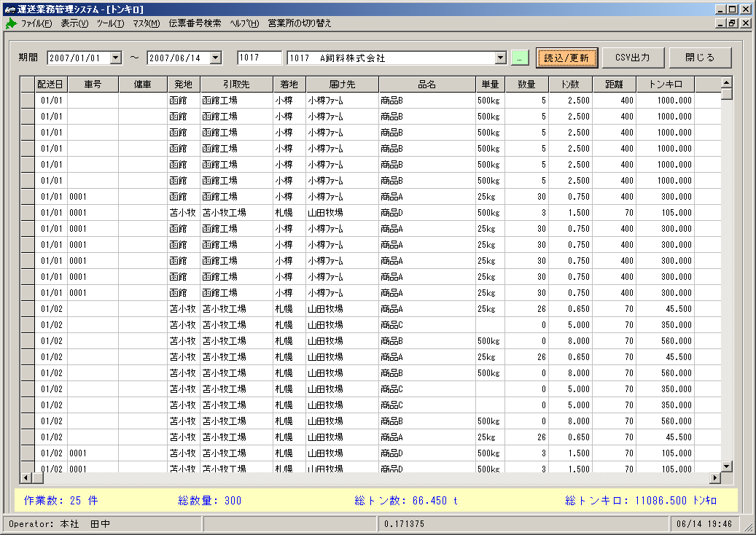Click the horizontal scrollbar right arrow
This screenshot has height=535, width=756.
tap(715, 477)
